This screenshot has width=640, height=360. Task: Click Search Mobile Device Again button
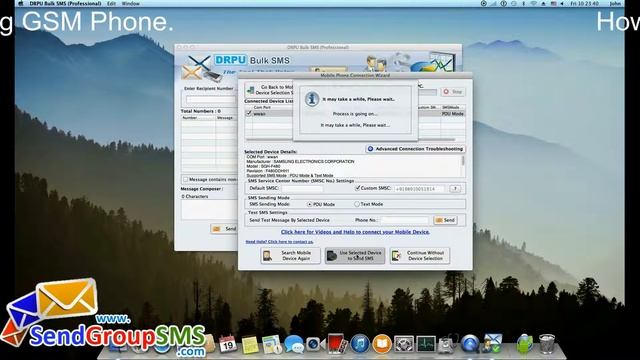coord(290,256)
